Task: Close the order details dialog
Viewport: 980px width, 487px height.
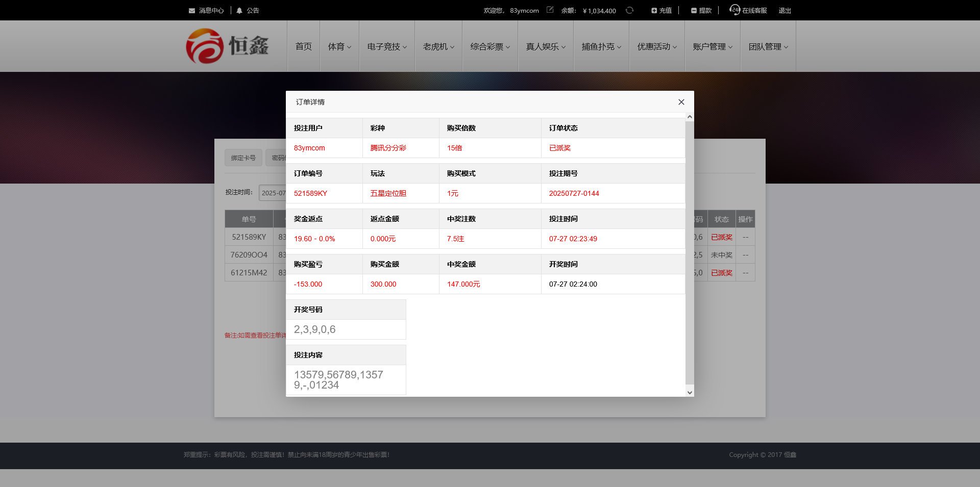Action: point(681,102)
